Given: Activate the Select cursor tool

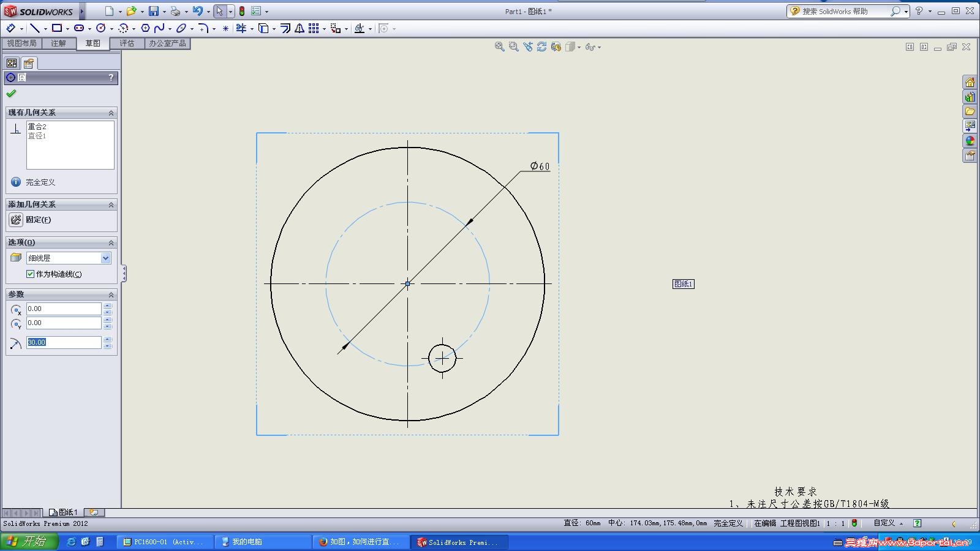Looking at the screenshot, I should [x=220, y=11].
